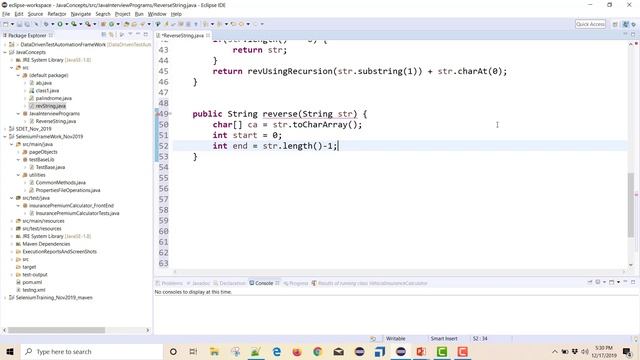Click the Open Perspective icon

tap(615, 24)
